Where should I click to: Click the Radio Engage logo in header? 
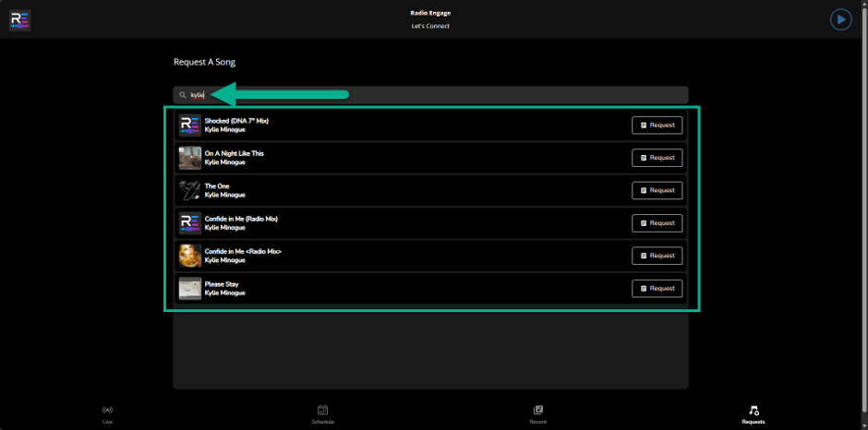20,19
